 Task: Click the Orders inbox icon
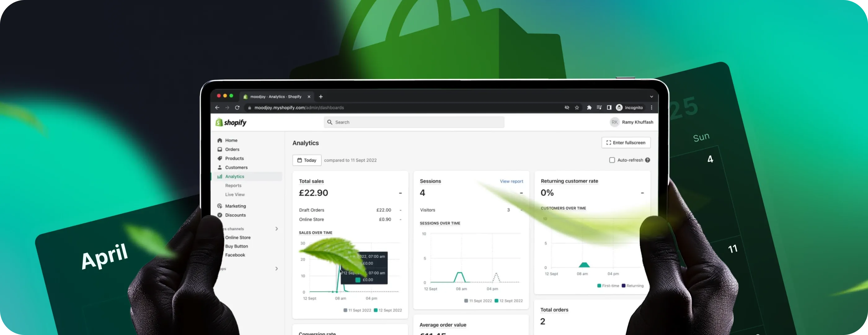[x=220, y=149]
